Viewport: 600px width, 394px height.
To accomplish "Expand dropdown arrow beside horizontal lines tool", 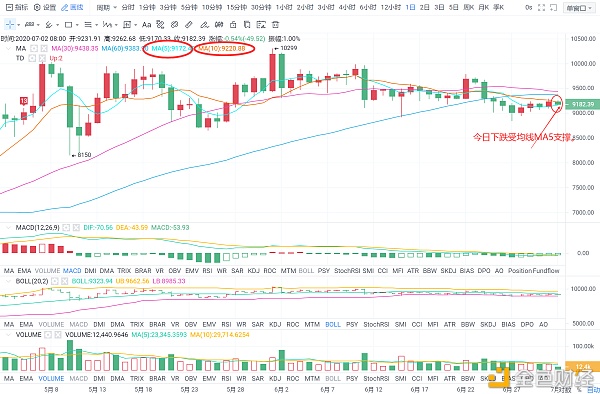I will [x=96, y=25].
